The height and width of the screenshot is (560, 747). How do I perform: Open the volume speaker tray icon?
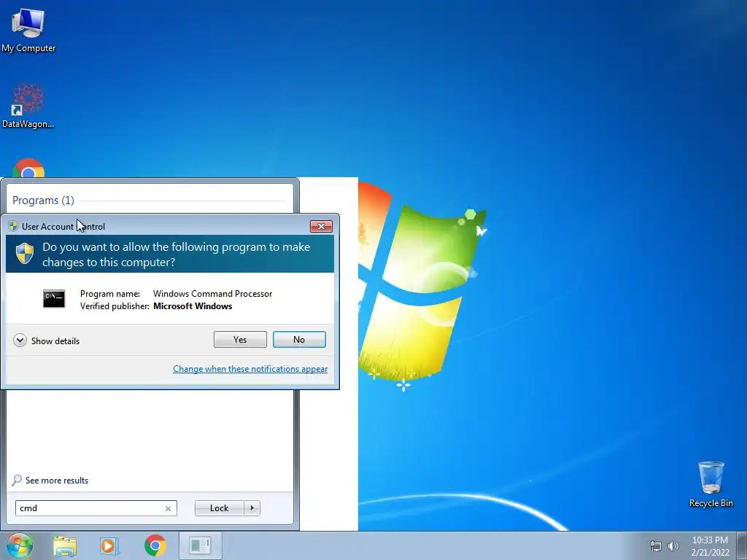tap(673, 546)
